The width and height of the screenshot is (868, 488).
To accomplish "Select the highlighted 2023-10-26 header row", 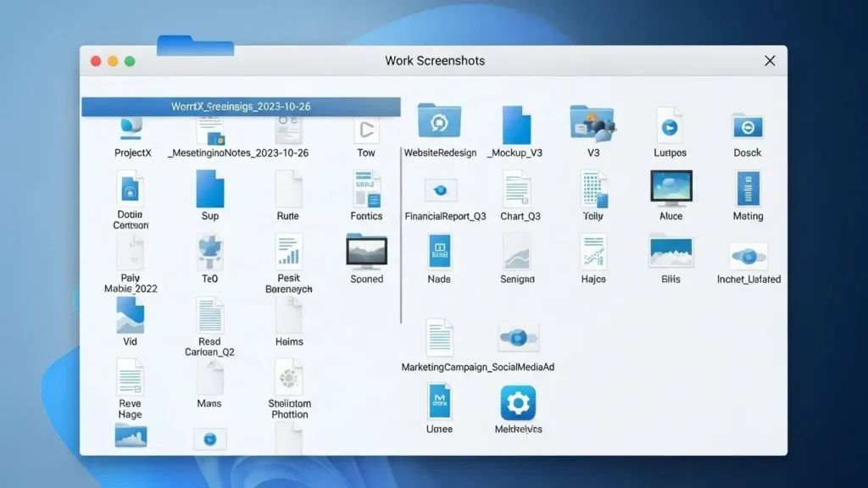I will 241,107.
